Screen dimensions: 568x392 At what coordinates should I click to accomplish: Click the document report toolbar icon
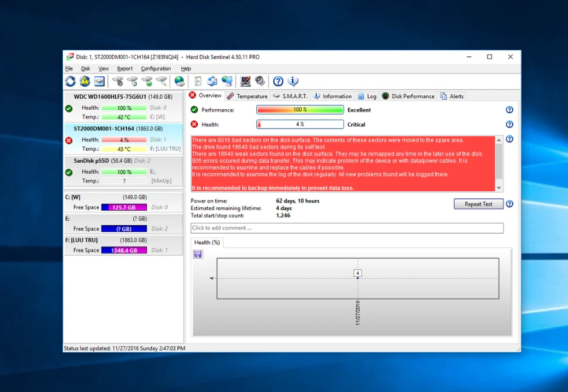point(198,81)
